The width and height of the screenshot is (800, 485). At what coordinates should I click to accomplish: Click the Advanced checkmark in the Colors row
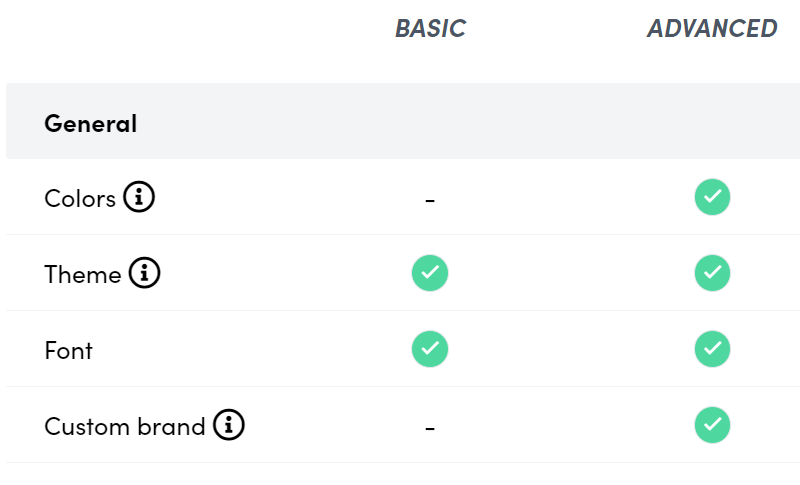coord(712,197)
